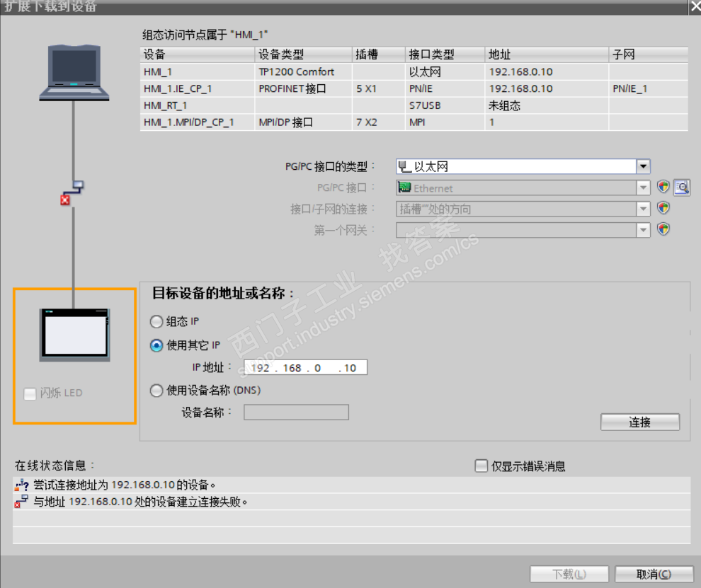Screen dimensions: 701x588
Task: Enable the 闪烁 LED checkbox
Action: click(30, 393)
